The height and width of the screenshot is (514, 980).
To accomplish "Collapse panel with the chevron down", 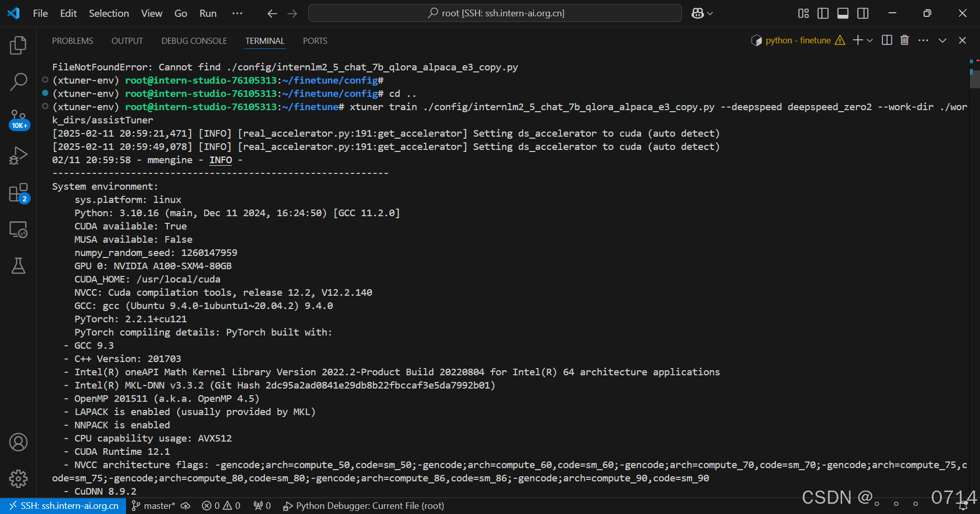I will point(942,40).
